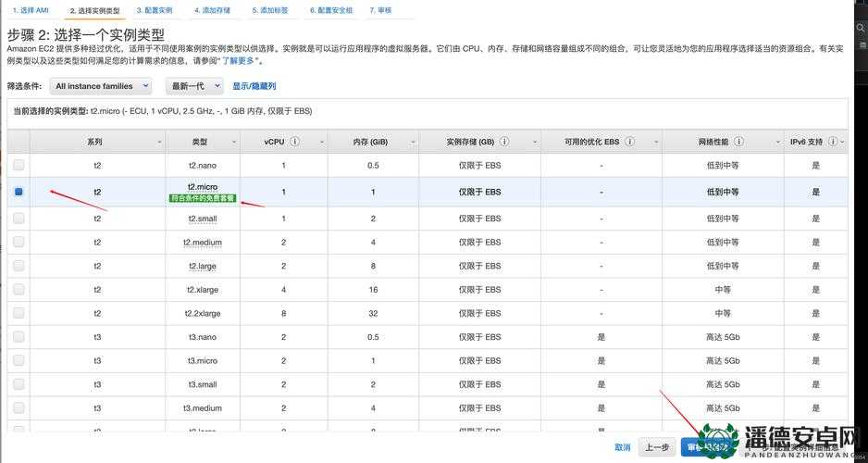868x463 pixels.
Task: Click the vCPU column info icon
Action: [x=295, y=142]
